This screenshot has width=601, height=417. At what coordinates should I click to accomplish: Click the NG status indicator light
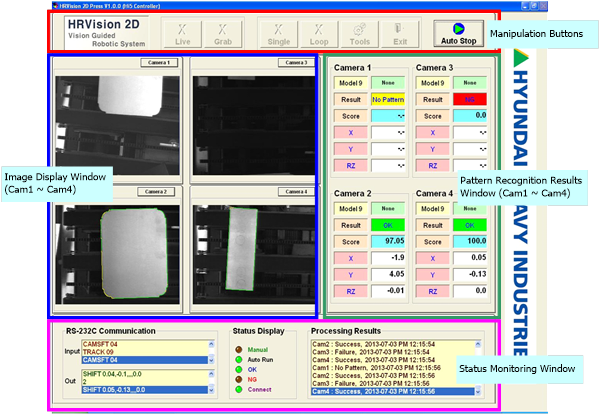(239, 379)
